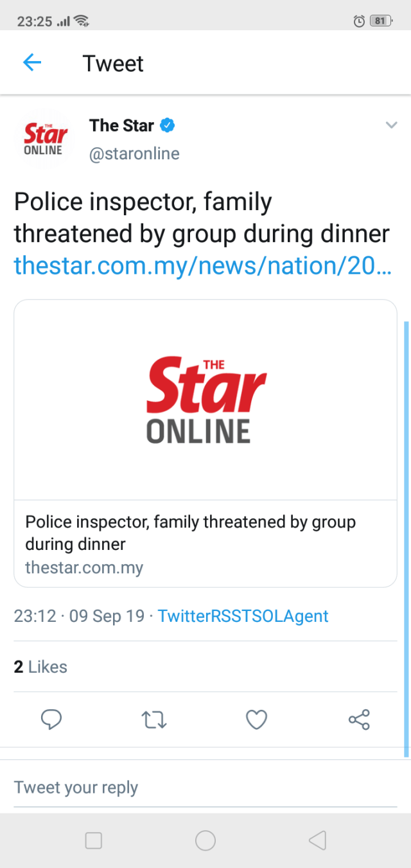Open the thestar.com.my/news/nation link
This screenshot has width=411, height=868.
tap(202, 265)
